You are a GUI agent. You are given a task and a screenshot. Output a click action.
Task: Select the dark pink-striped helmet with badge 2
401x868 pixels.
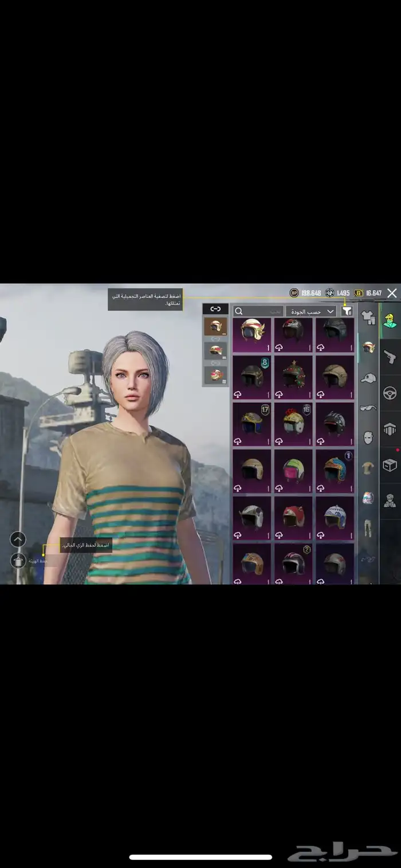(x=293, y=564)
